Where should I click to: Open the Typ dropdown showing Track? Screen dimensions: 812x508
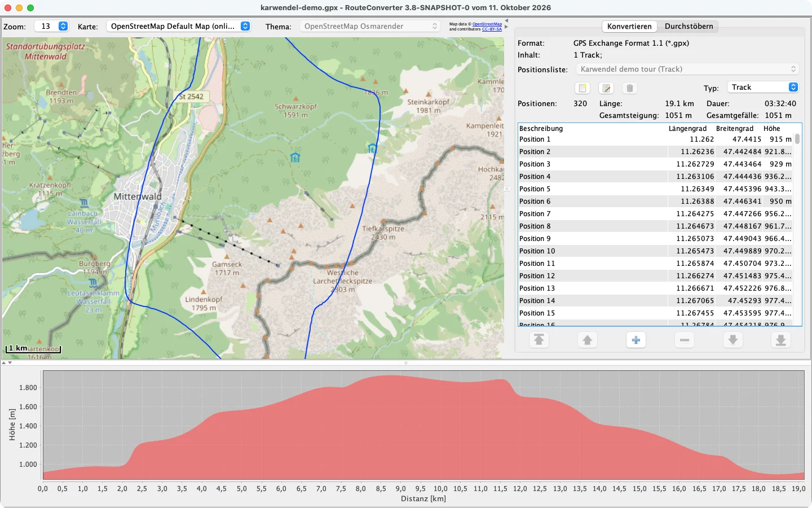point(763,87)
